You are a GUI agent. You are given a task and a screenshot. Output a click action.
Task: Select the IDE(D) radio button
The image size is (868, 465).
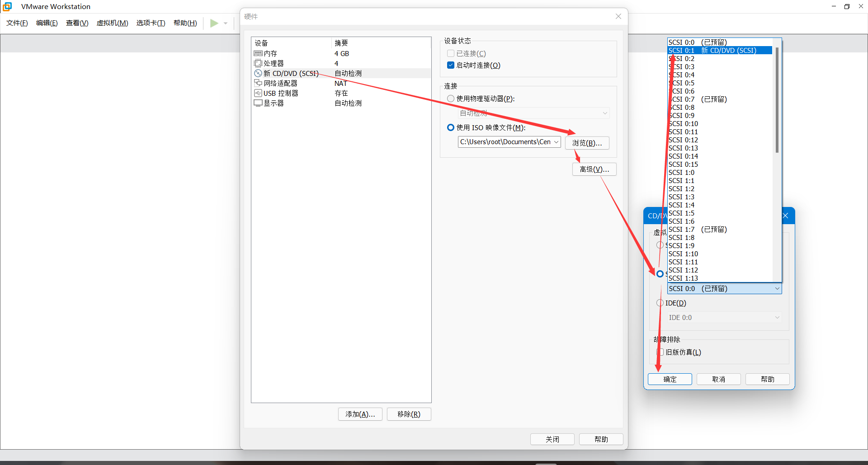click(x=660, y=303)
